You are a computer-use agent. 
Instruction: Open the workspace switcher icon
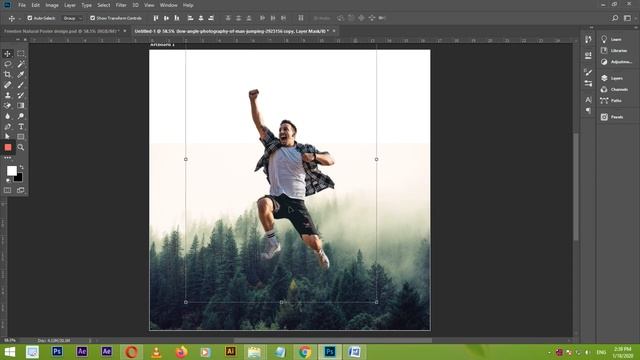[627, 18]
